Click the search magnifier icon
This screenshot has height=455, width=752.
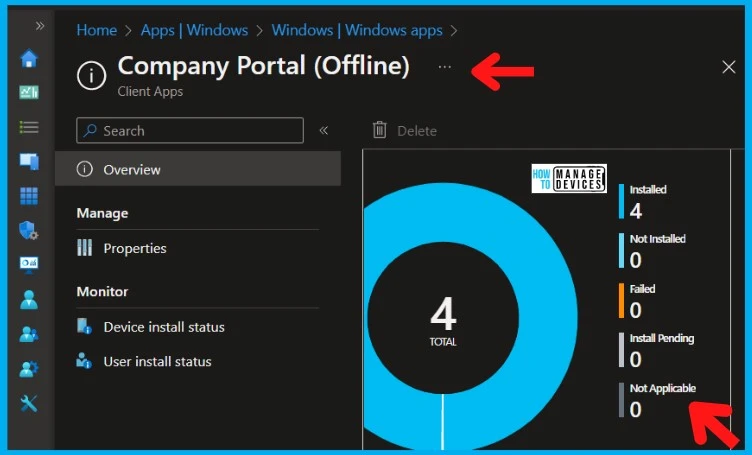[90, 130]
